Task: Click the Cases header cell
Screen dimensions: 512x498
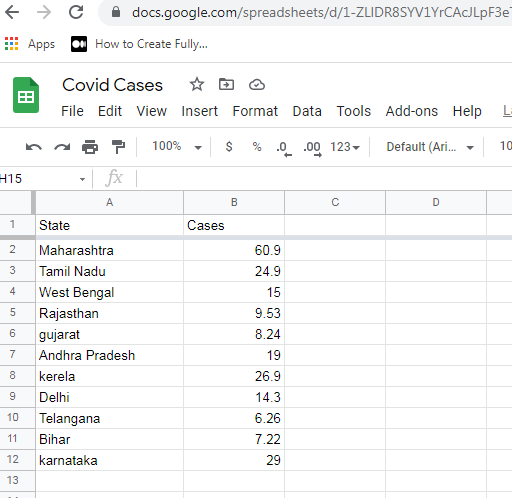Action: [x=234, y=225]
